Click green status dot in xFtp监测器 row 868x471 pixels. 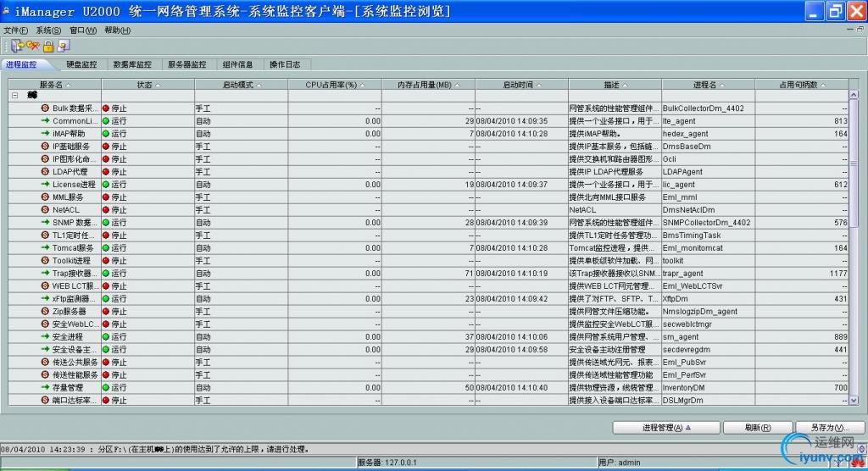click(x=106, y=299)
